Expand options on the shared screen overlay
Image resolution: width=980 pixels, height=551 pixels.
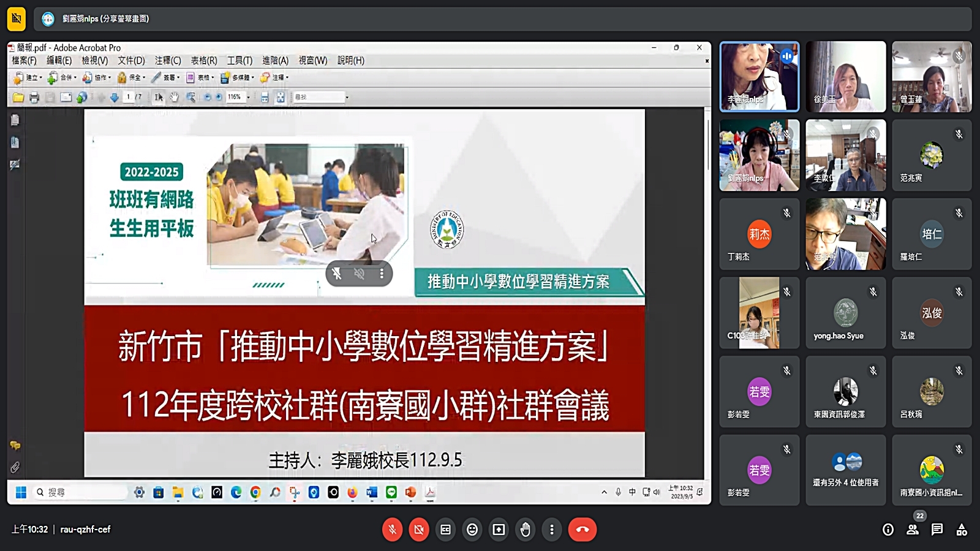point(382,274)
